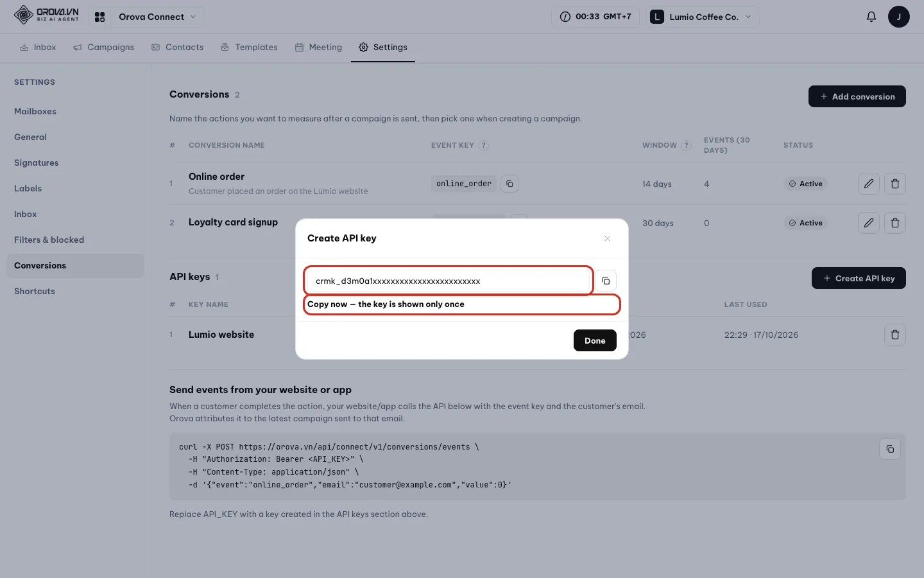Delete the Loyalty card signup conversion

895,223
